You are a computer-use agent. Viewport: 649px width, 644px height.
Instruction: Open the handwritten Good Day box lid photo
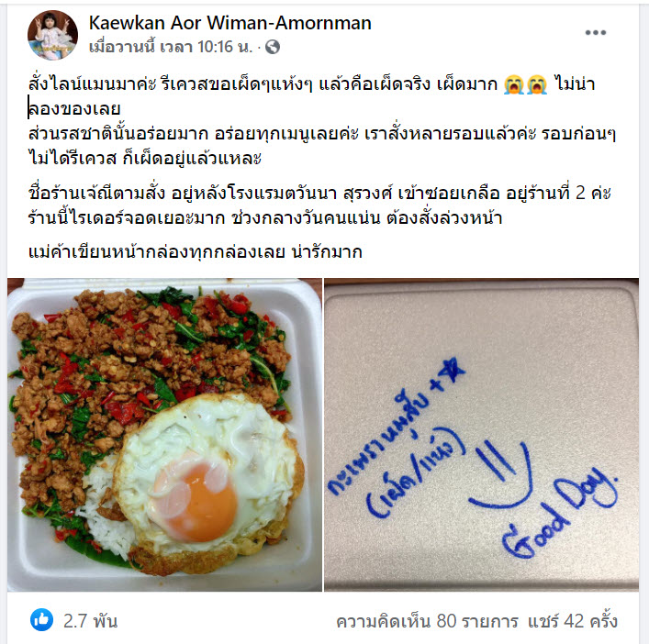[481, 434]
